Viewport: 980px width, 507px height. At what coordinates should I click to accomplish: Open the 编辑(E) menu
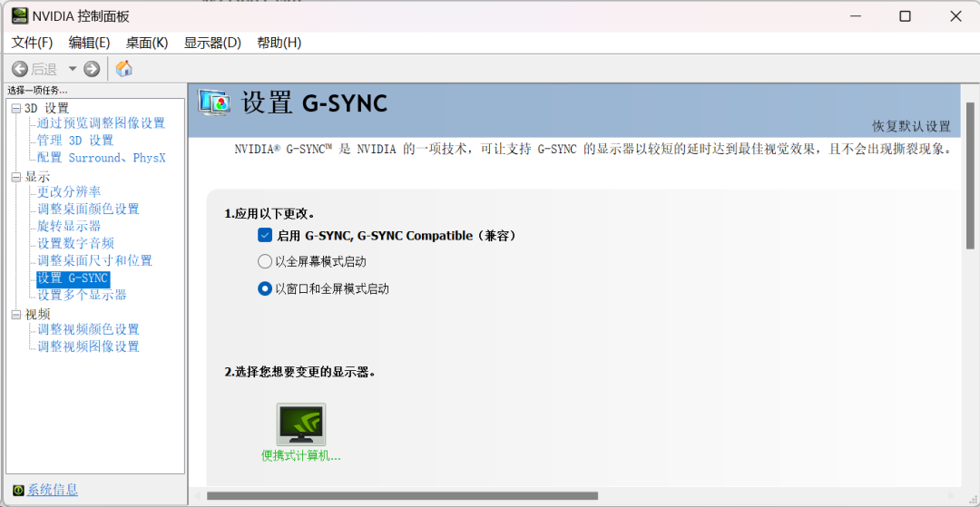[x=89, y=43]
